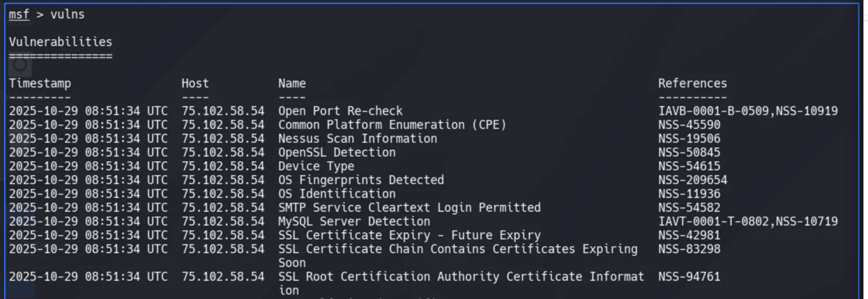The width and height of the screenshot is (868, 299).
Task: Click timestamp in SSL Root Certification row
Action: click(88, 277)
